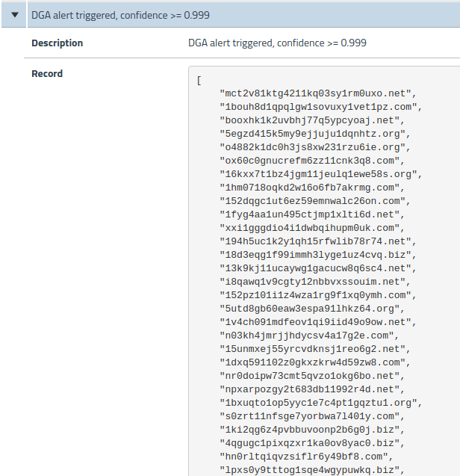460x476 pixels.
Task: Select the Record field label
Action: pyautogui.click(x=47, y=74)
